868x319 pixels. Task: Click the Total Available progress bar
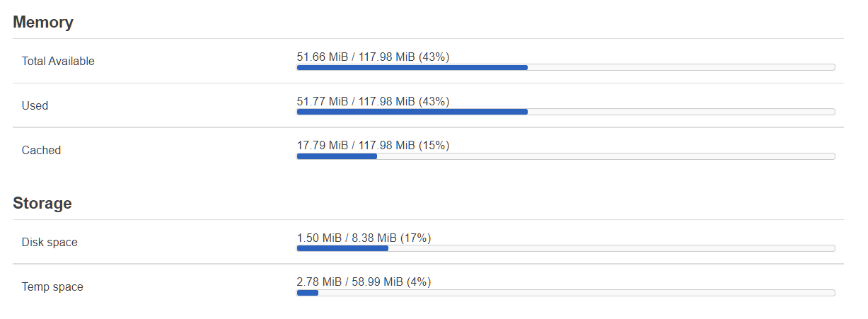tap(566, 67)
